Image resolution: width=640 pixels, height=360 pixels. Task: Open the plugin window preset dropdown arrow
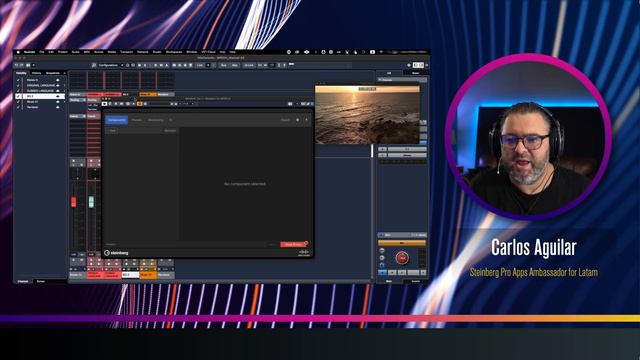[x=193, y=104]
